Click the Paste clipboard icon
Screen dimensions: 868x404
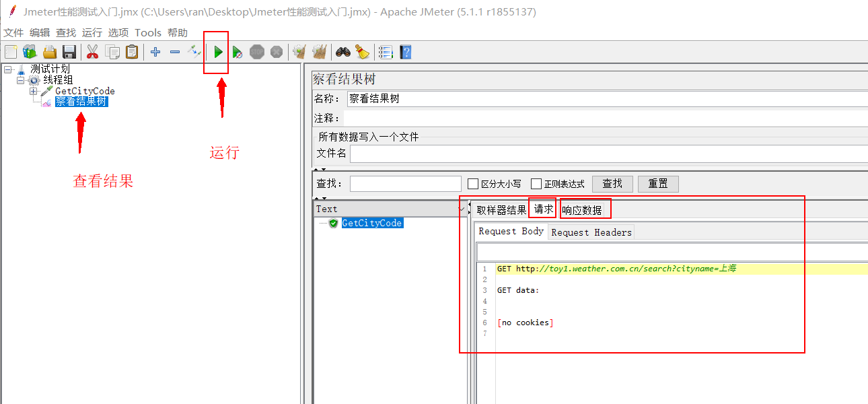132,52
